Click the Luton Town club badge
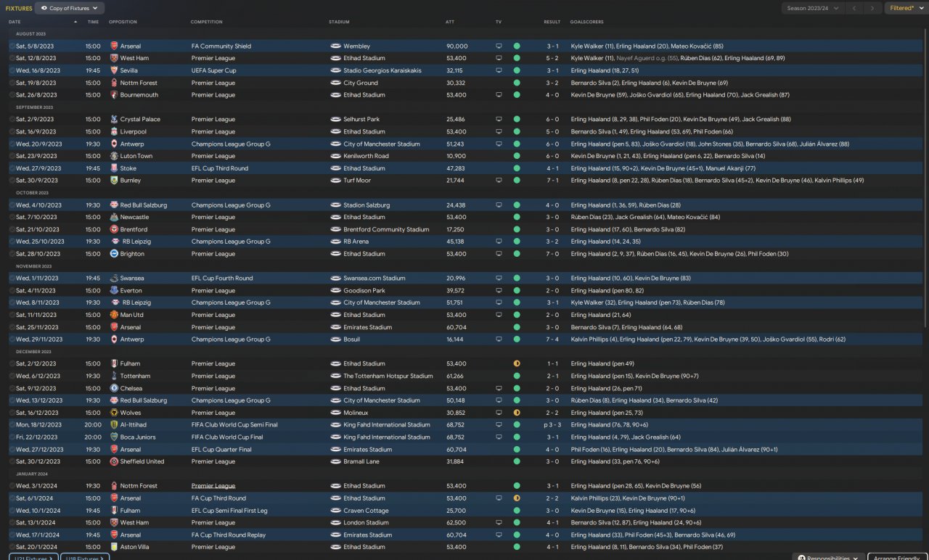Image resolution: width=929 pixels, height=560 pixels. pyautogui.click(x=114, y=156)
